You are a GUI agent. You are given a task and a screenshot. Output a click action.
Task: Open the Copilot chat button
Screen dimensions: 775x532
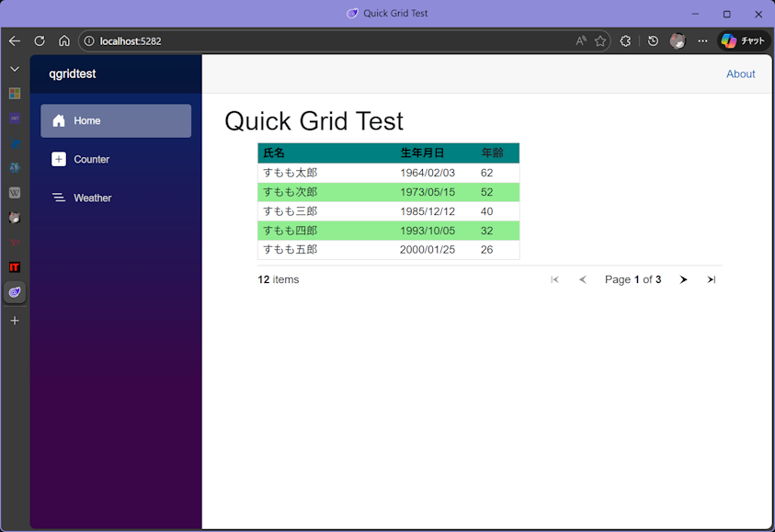[743, 41]
